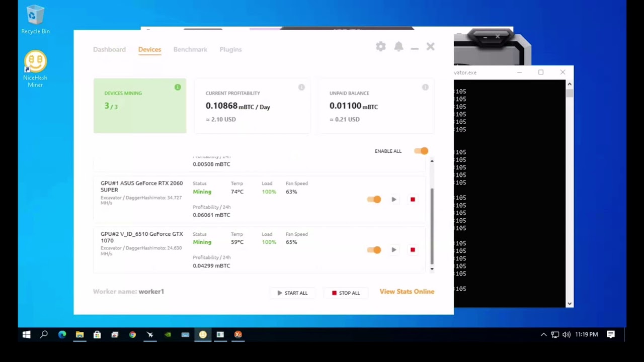
Task: Open the orange X app on the taskbar
Action: 238,334
